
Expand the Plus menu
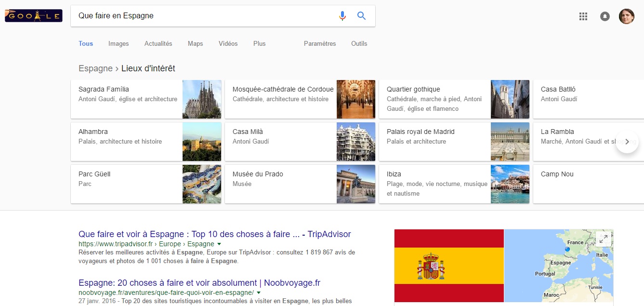(x=259, y=43)
